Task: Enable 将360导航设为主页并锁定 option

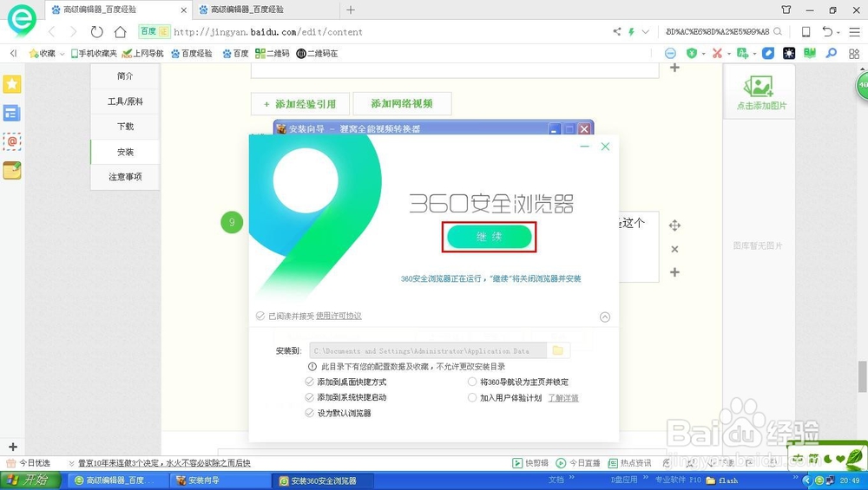Action: (472, 382)
